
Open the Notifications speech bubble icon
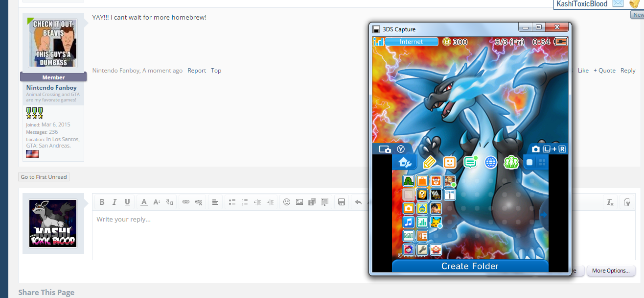470,162
